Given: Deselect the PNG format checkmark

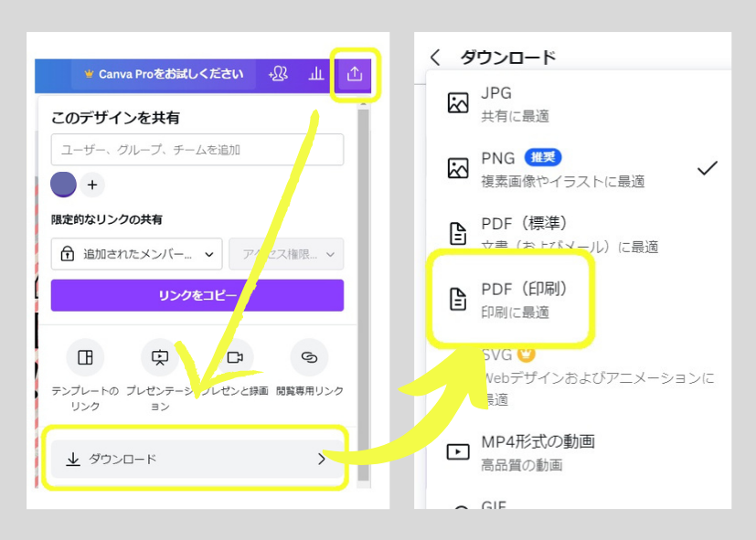Looking at the screenshot, I should coord(706,168).
